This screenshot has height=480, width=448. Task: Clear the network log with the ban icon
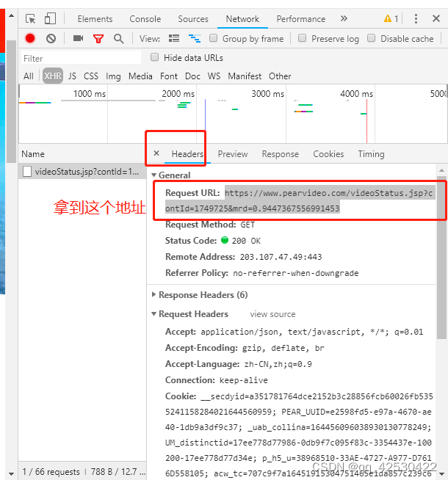[x=51, y=39]
